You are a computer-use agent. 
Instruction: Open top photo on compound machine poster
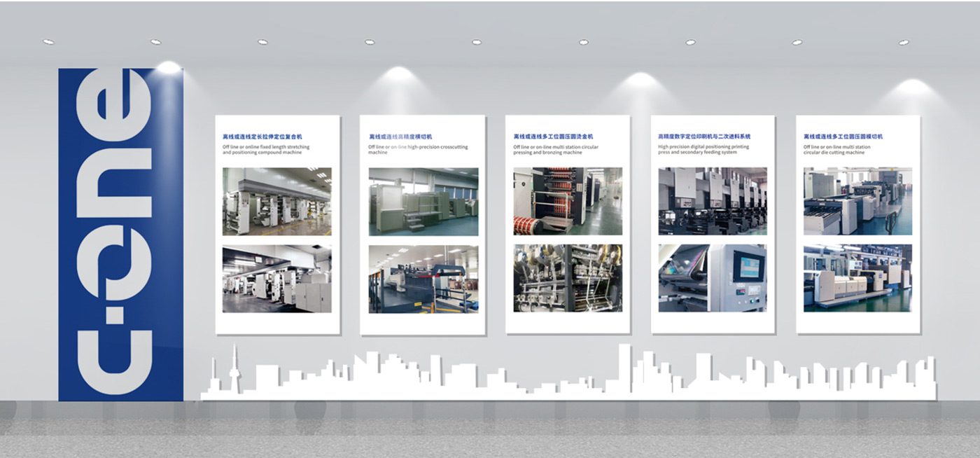(x=277, y=202)
